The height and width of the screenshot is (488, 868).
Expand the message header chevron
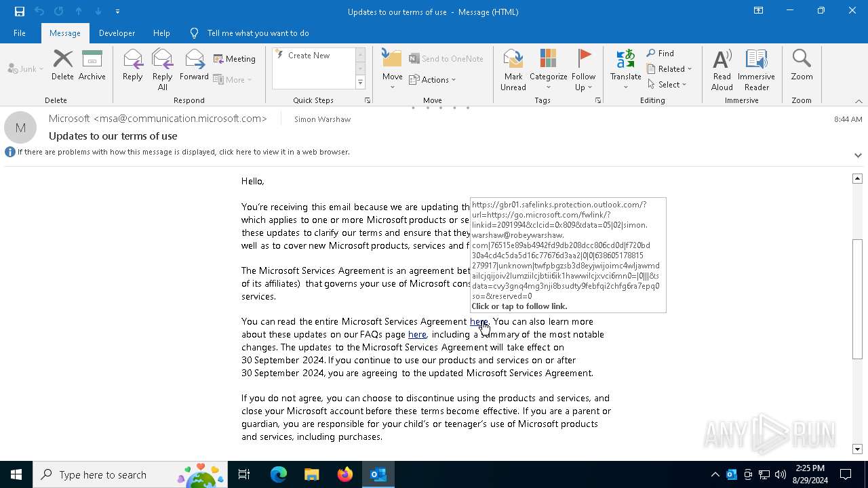click(x=858, y=155)
